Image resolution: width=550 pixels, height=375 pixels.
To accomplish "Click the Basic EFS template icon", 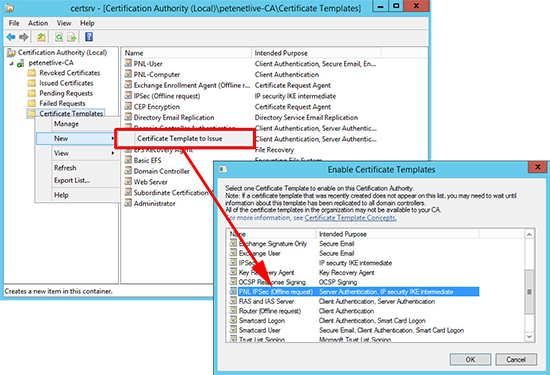I will pyautogui.click(x=128, y=160).
